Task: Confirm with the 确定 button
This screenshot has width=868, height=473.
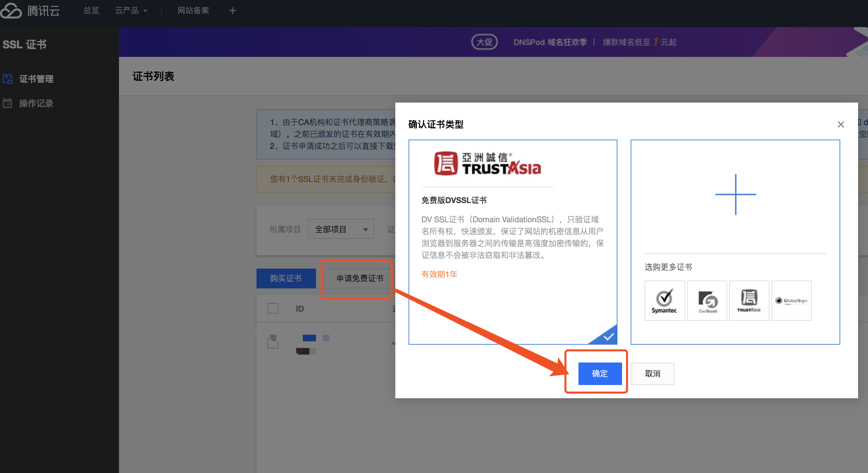Action: 600,373
